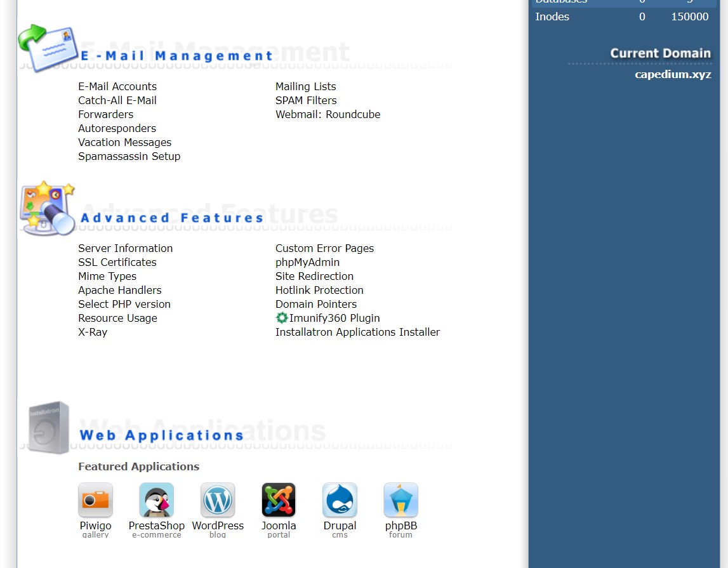The image size is (728, 568).
Task: Open E-Mail Accounts
Action: (117, 86)
